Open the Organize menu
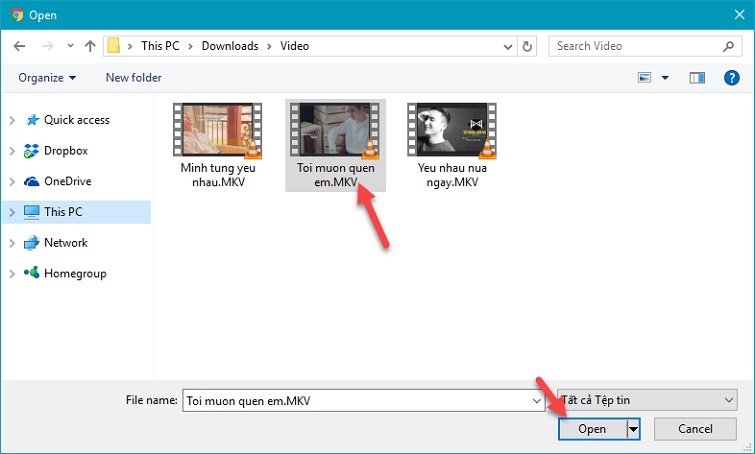The image size is (755, 454). 47,77
